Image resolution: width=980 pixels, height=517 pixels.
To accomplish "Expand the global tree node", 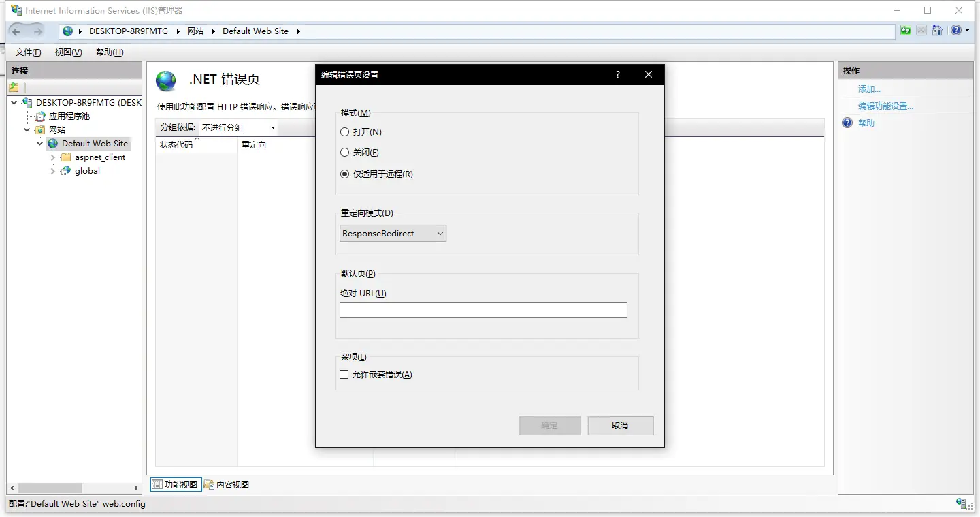I will (x=53, y=171).
